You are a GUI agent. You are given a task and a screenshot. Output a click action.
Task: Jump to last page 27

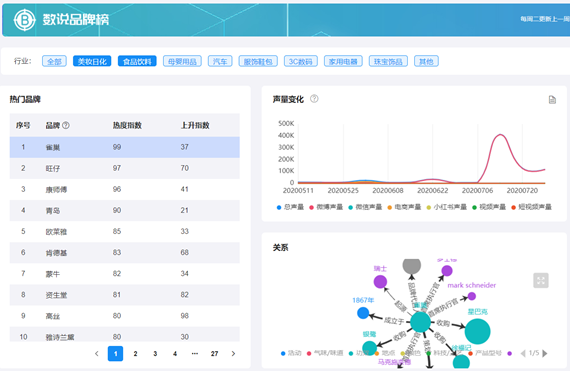214,354
